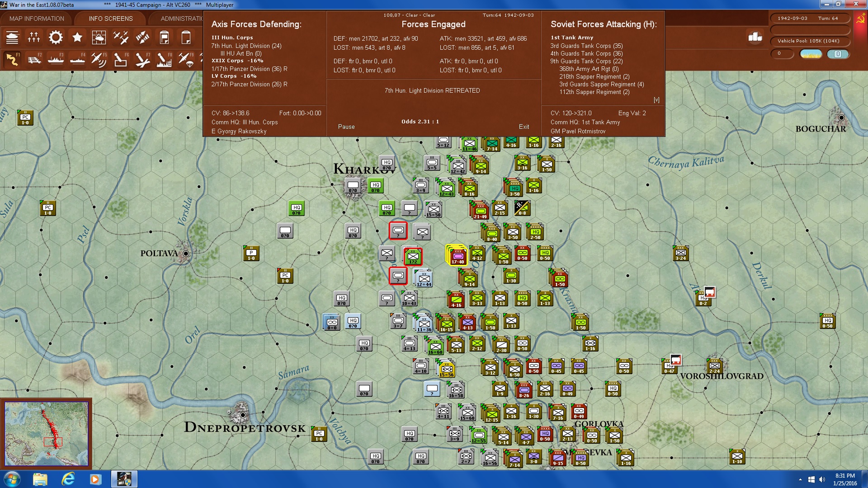Open the reinforcement arrows icon
Screen dimensions: 868x488
[142, 38]
